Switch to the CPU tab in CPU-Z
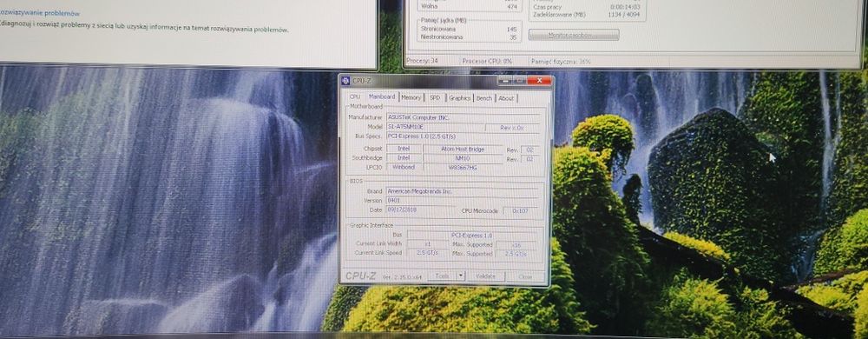The width and height of the screenshot is (868, 339). 355,97
